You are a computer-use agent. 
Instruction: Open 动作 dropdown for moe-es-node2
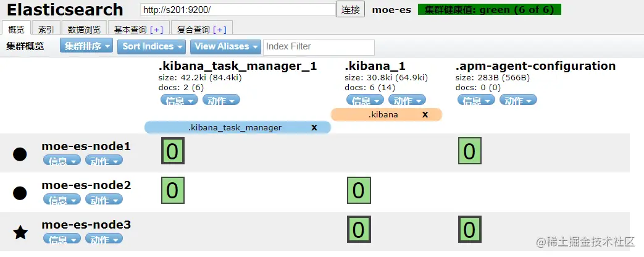tap(104, 200)
